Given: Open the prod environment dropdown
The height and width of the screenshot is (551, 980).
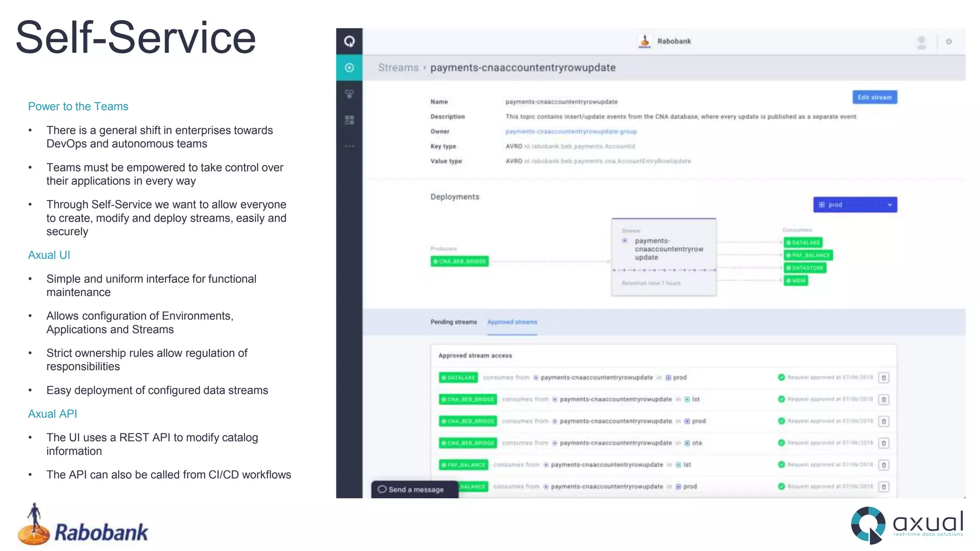Looking at the screenshot, I should pyautogui.click(x=855, y=205).
